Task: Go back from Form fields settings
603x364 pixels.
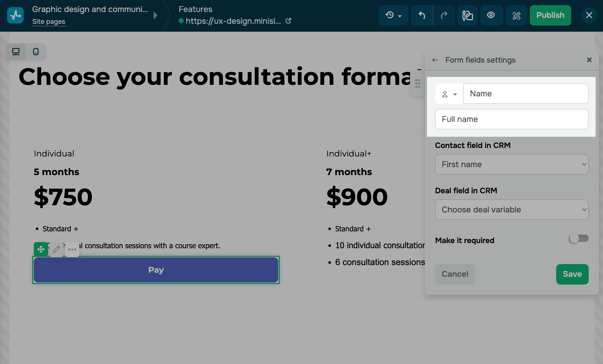Action: click(435, 60)
